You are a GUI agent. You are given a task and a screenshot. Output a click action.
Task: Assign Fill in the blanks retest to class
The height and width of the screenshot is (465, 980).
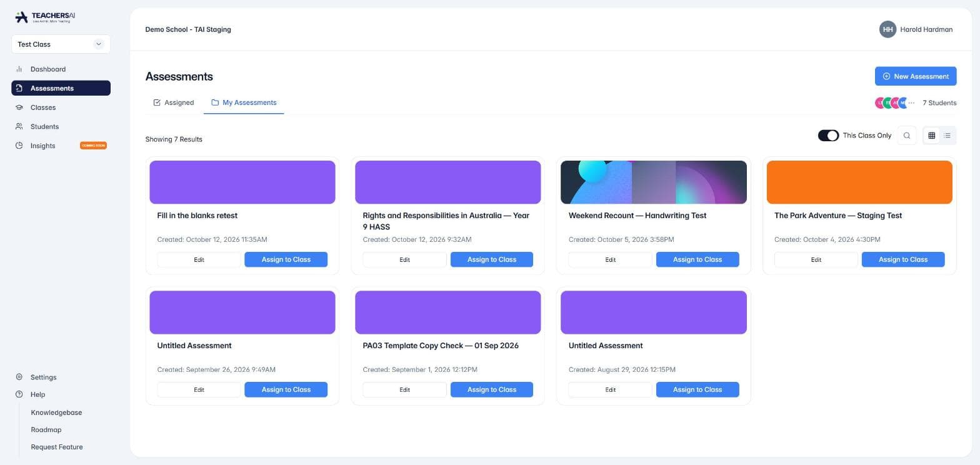[286, 259]
